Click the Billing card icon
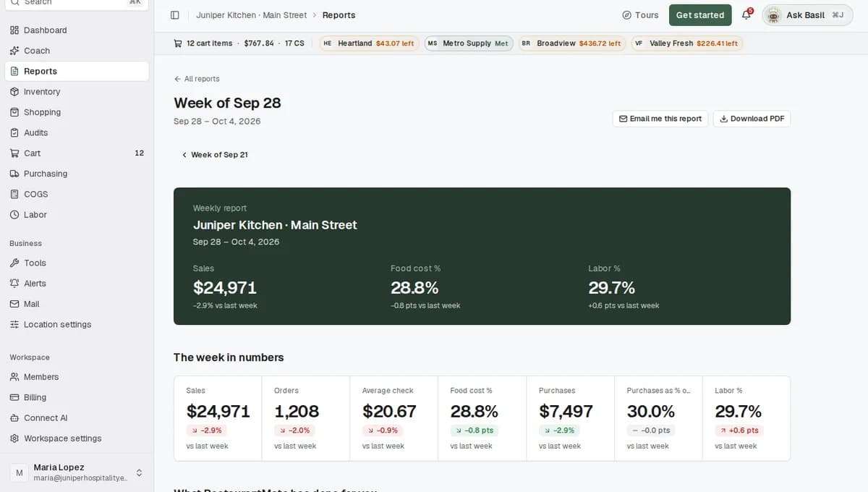Image resolution: width=868 pixels, height=492 pixels. click(x=14, y=397)
